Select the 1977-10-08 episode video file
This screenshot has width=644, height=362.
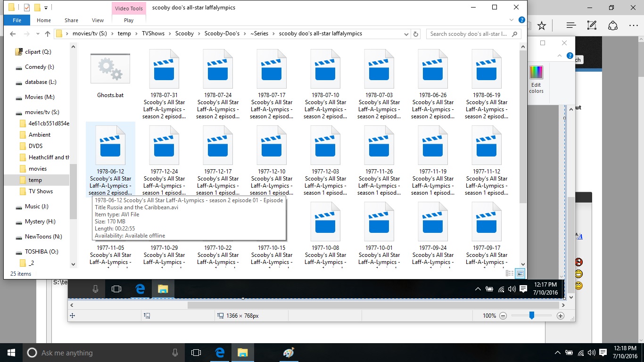pos(325,234)
